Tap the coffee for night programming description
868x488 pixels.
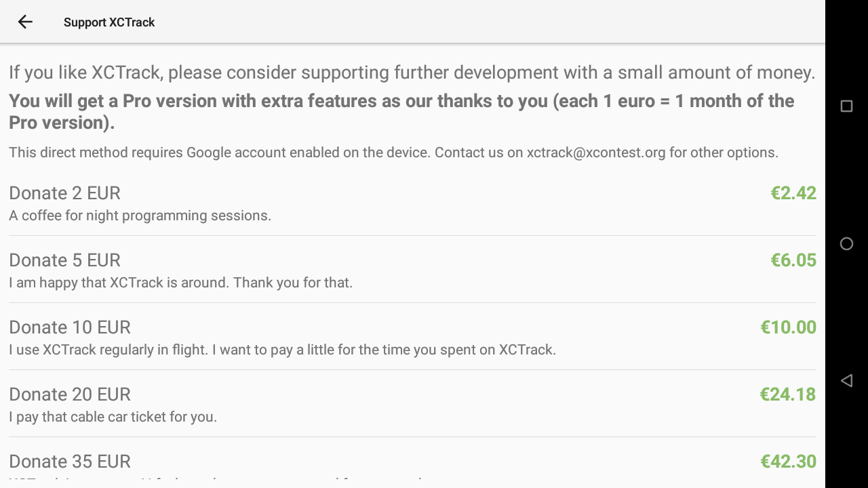coord(140,216)
